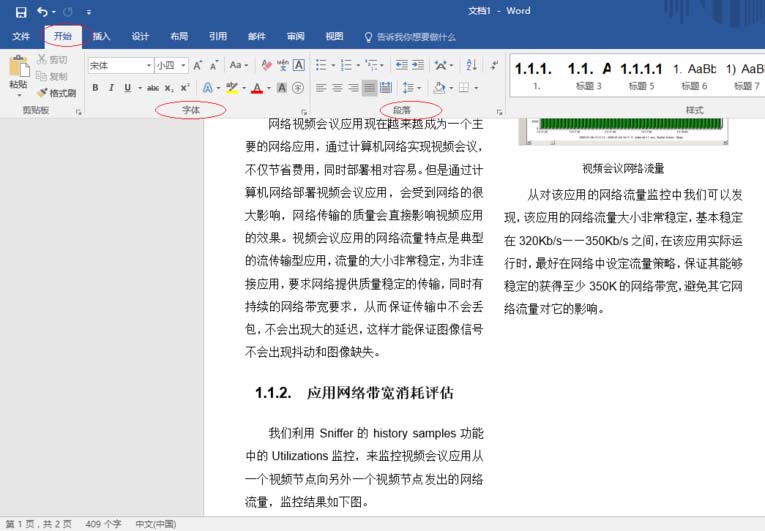Apply yellow text highlight color
Screen dimensions: 765x531
tap(232, 88)
